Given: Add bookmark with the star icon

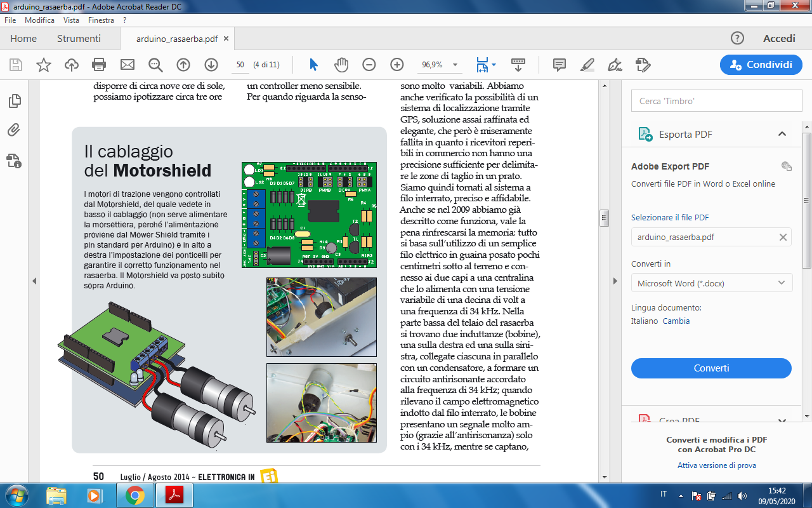Looking at the screenshot, I should [x=44, y=65].
